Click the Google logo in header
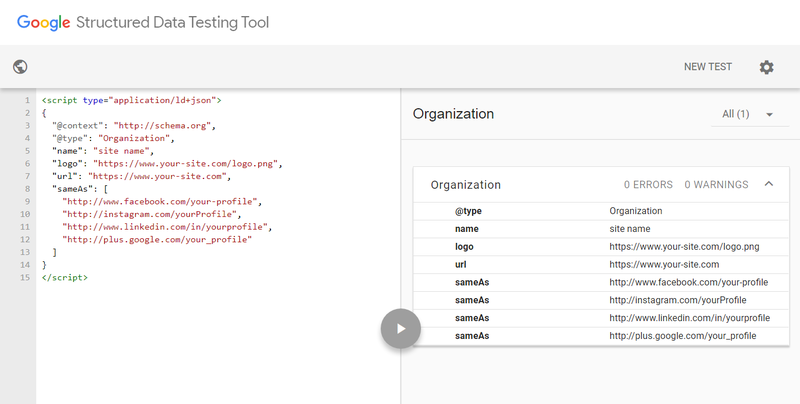The height and width of the screenshot is (404, 800). [x=43, y=22]
